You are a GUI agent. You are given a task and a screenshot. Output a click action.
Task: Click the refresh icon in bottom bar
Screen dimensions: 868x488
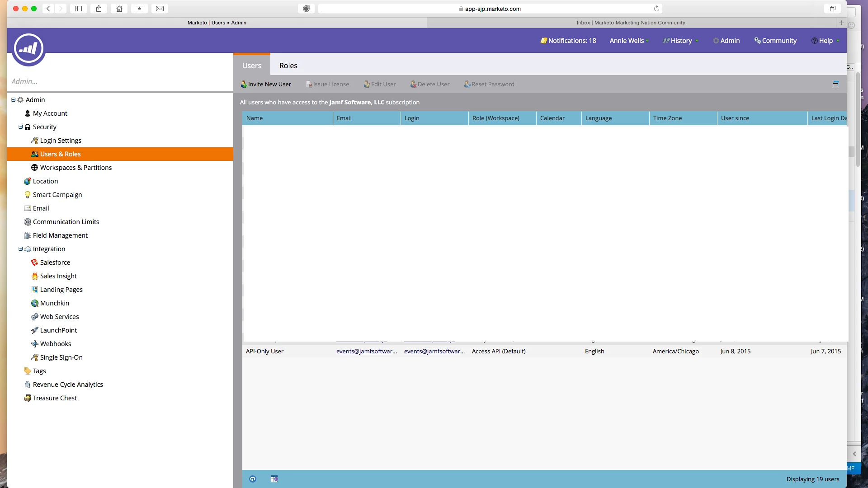(253, 479)
